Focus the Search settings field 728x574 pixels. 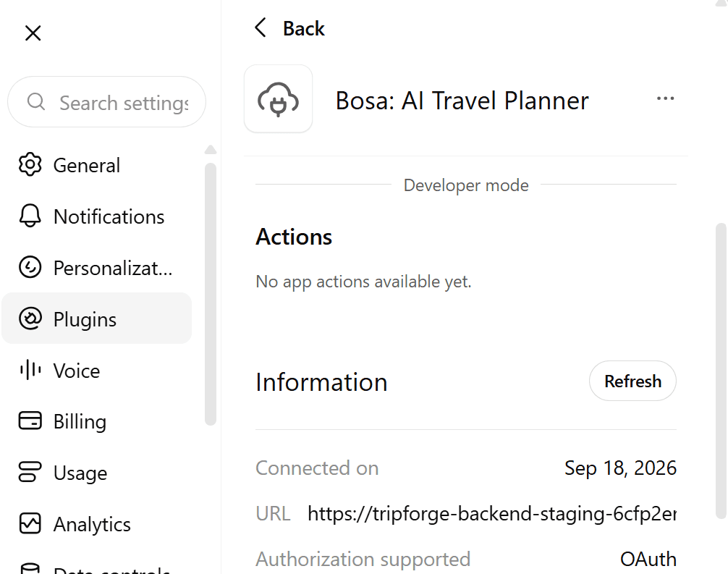click(107, 102)
